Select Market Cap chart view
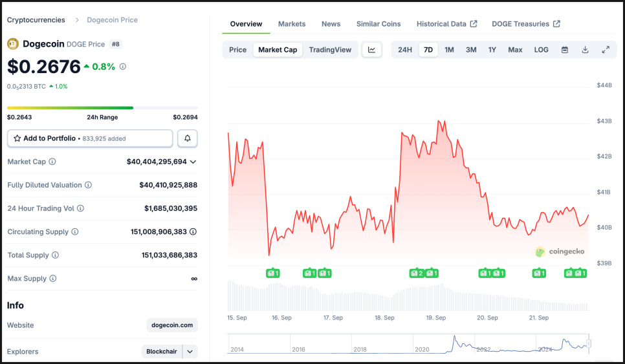This screenshot has height=364, width=625. (x=278, y=50)
